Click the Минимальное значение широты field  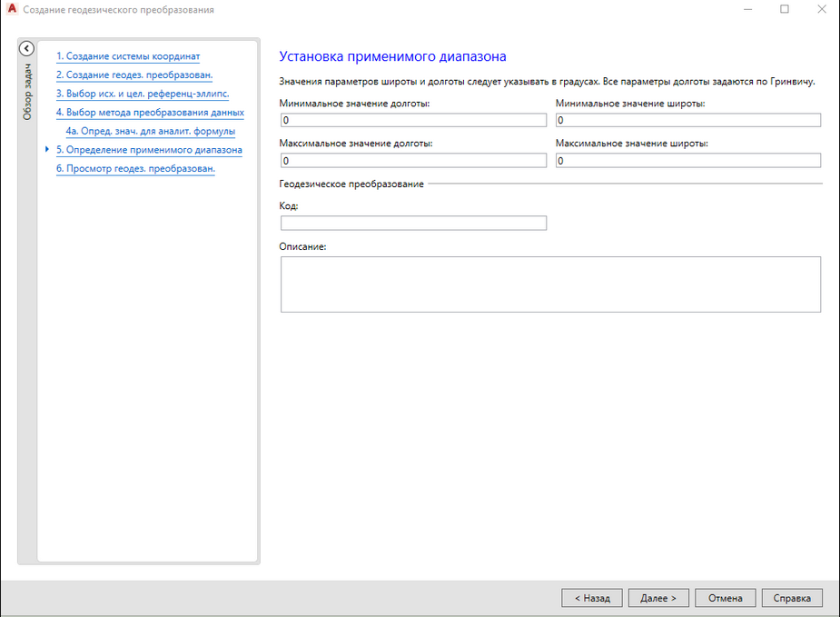pyautogui.click(x=687, y=120)
